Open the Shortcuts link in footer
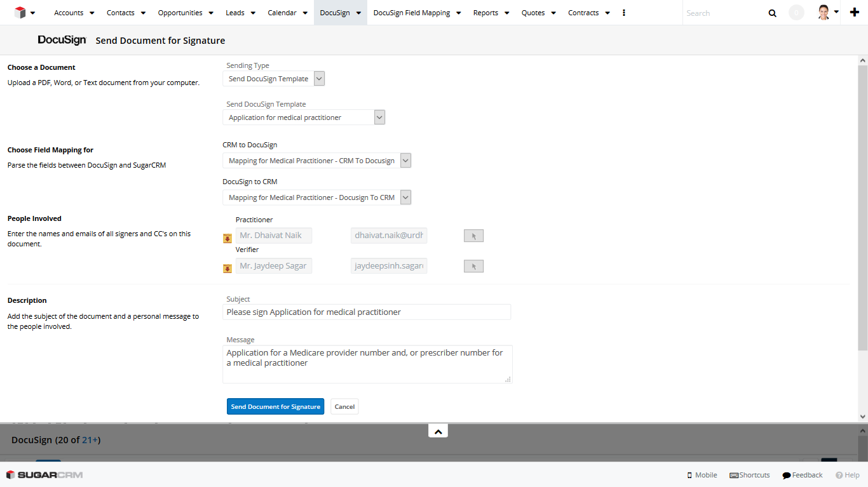The width and height of the screenshot is (868, 487). pos(750,475)
